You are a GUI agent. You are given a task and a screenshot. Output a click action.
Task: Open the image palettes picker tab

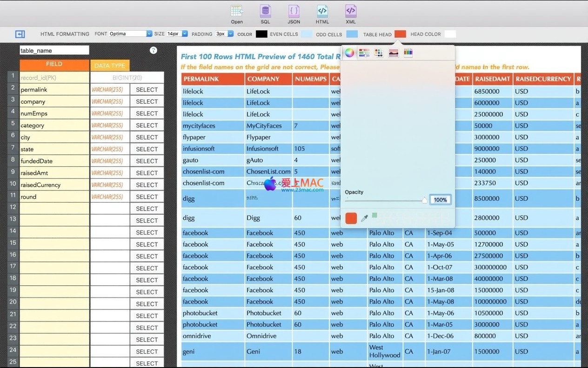pos(394,53)
